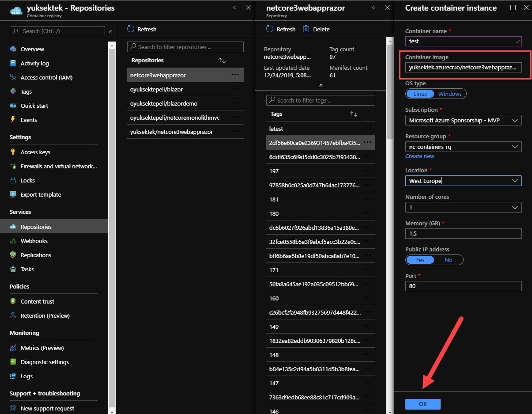Focus the Search (Ctrl+/) sidebar field
This screenshot has height=414, width=532.
point(57,31)
